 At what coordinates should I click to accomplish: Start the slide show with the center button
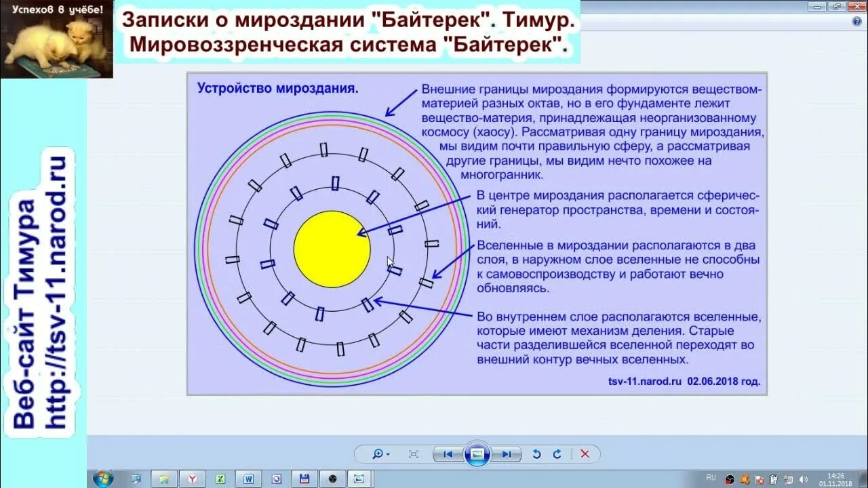(477, 454)
